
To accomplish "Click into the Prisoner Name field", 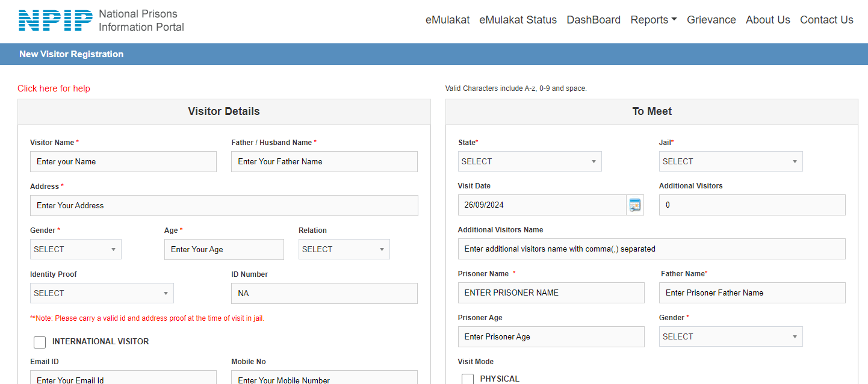I will click(550, 293).
